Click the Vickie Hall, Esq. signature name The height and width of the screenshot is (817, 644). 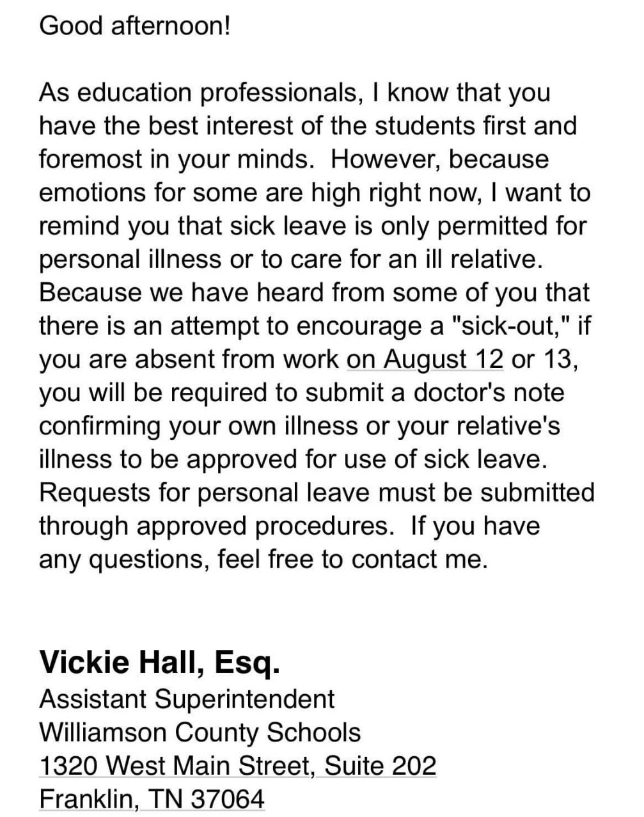click(x=159, y=662)
